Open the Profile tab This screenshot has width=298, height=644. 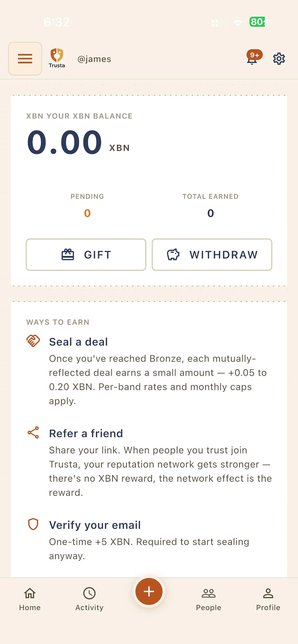coord(268,599)
